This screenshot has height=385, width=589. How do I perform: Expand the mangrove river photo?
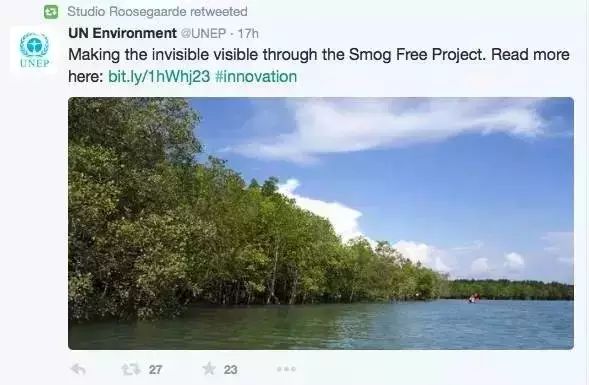[x=321, y=223]
